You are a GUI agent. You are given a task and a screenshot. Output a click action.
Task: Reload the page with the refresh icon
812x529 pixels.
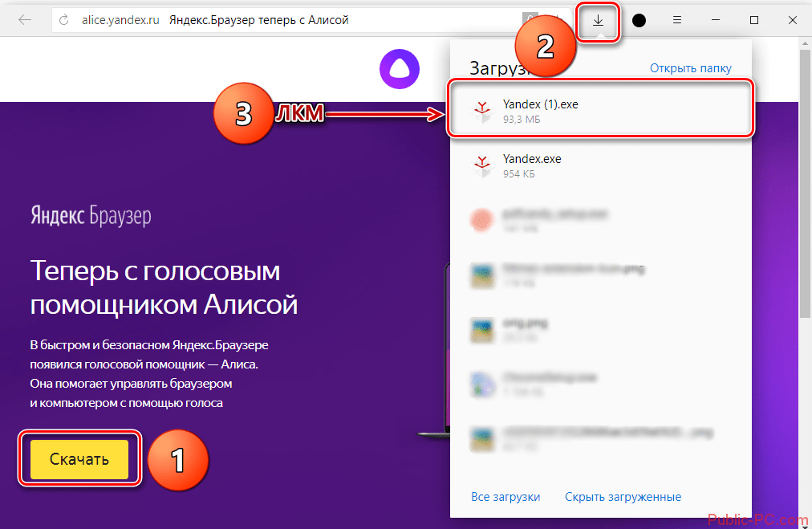pyautogui.click(x=63, y=20)
